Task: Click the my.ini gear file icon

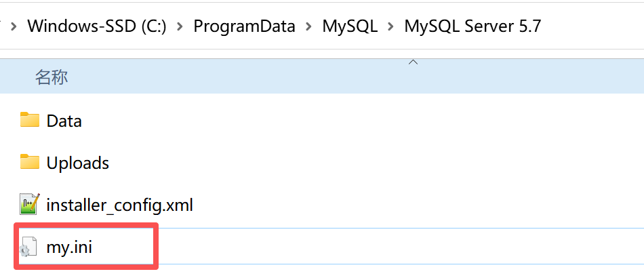Action: [x=28, y=247]
